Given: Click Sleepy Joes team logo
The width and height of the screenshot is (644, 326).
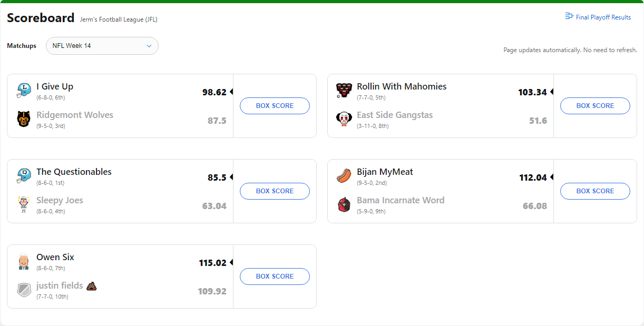Looking at the screenshot, I should pyautogui.click(x=24, y=204).
